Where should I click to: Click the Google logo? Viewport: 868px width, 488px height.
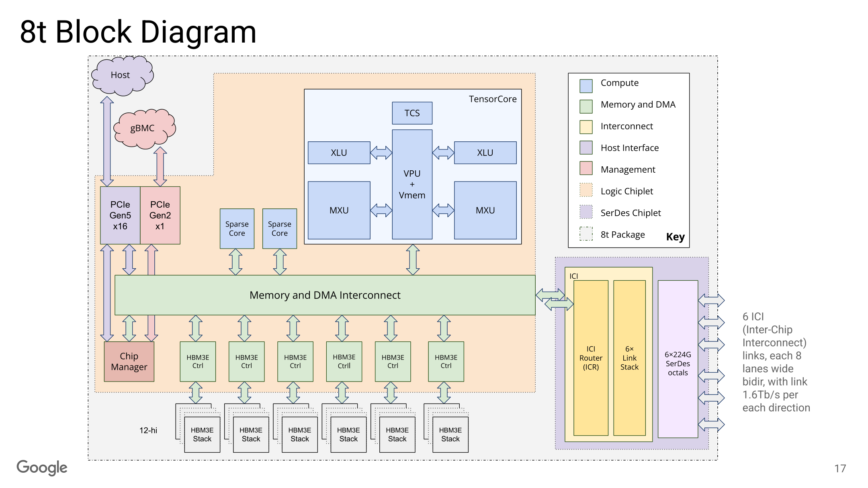tap(42, 468)
